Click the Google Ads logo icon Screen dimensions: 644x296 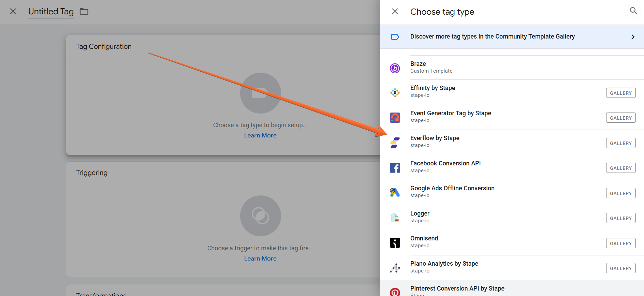pyautogui.click(x=395, y=193)
